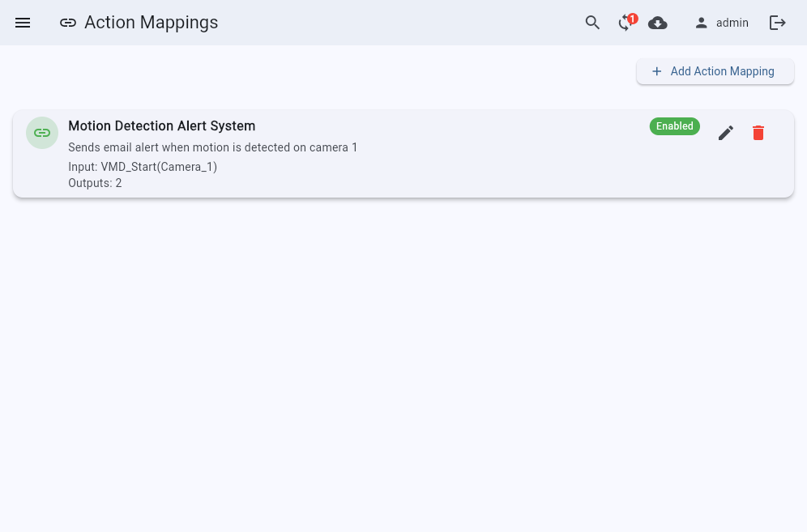Click the red notification badge showing 1
The height and width of the screenshot is (532, 807).
[633, 18]
